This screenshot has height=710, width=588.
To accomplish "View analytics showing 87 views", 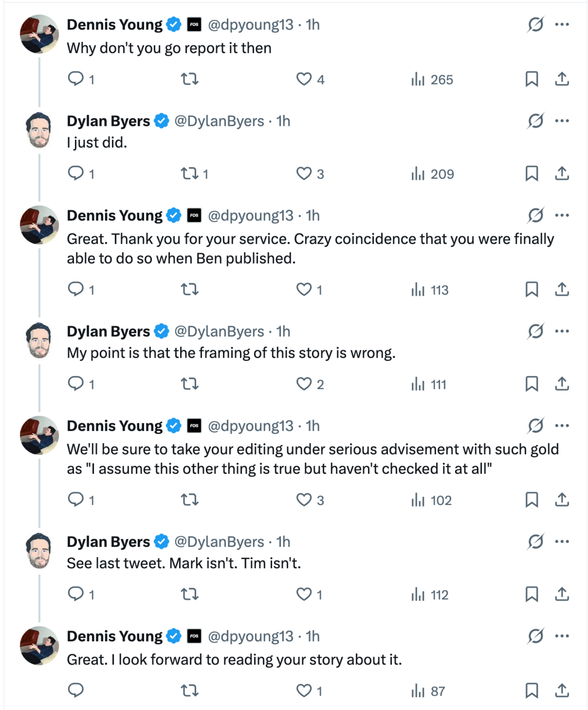I will (429, 691).
